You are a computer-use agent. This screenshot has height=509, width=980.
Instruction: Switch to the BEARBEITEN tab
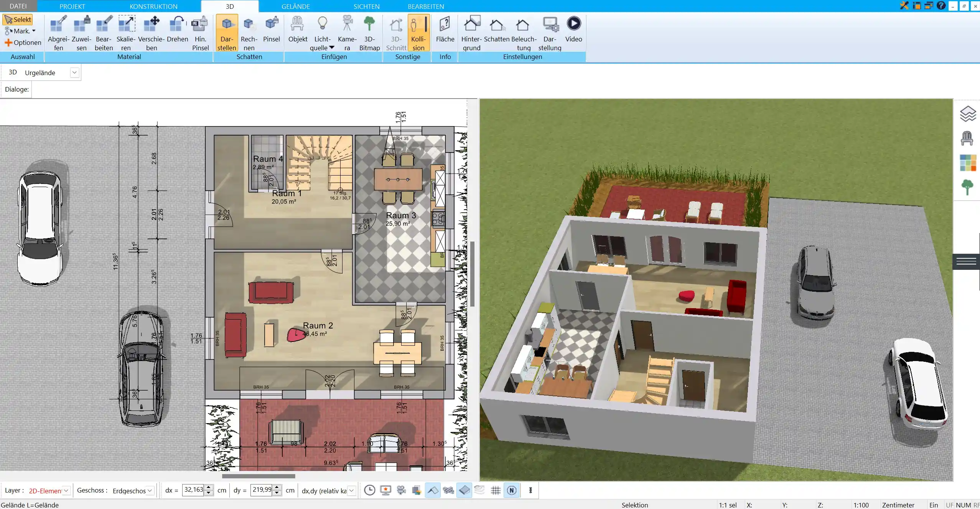click(x=426, y=6)
